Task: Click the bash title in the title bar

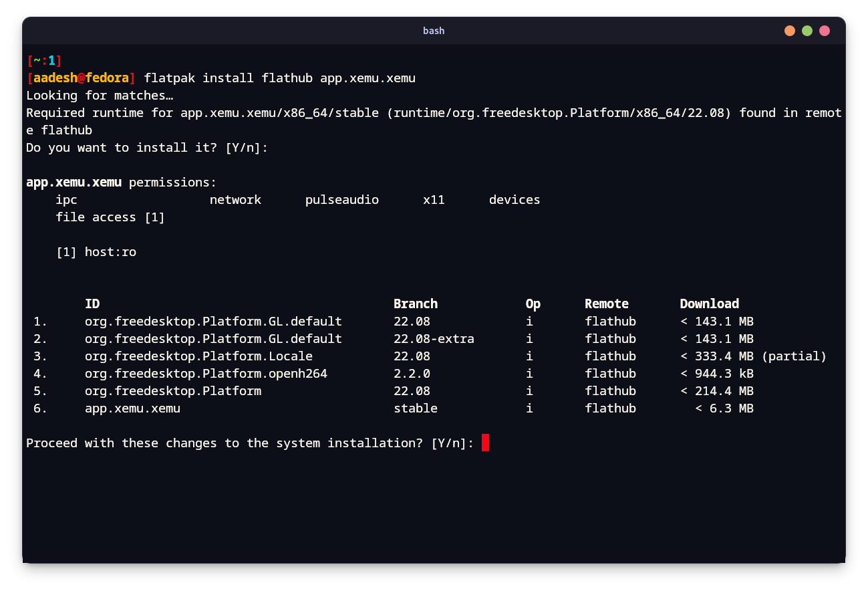Action: [434, 31]
